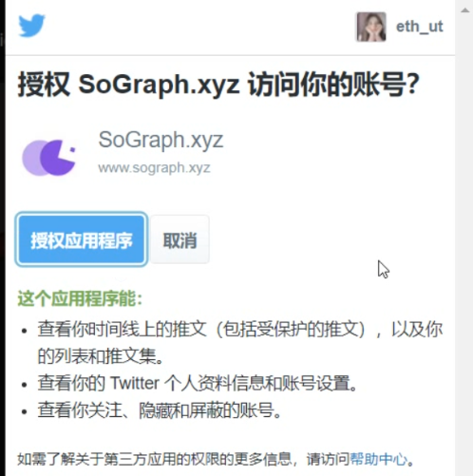This screenshot has height=476, width=473.
Task: Click the 授权 SoGraph.xyz 访问你的账号 heading
Action: click(x=218, y=85)
